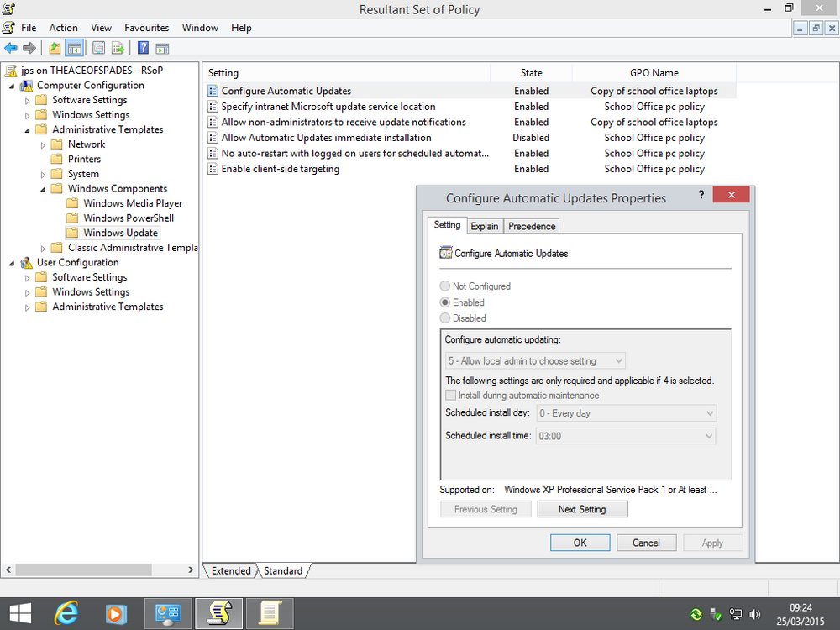Image resolution: width=840 pixels, height=630 pixels.
Task: Select the Disabled radio button
Action: pyautogui.click(x=444, y=318)
